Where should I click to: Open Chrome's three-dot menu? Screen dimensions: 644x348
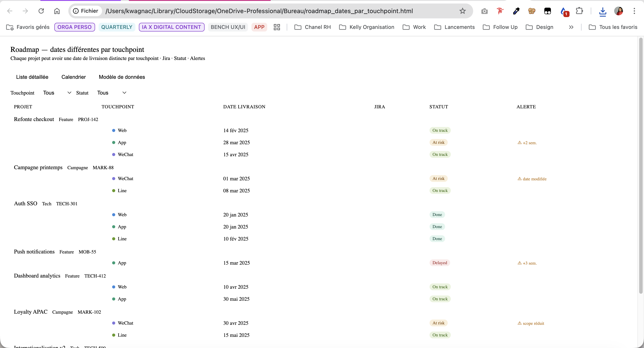[634, 11]
